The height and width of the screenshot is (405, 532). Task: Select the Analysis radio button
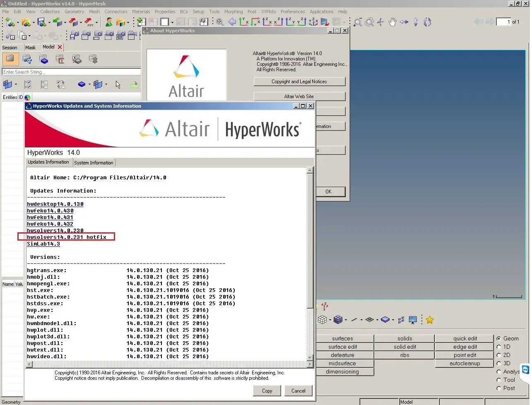pyautogui.click(x=499, y=371)
